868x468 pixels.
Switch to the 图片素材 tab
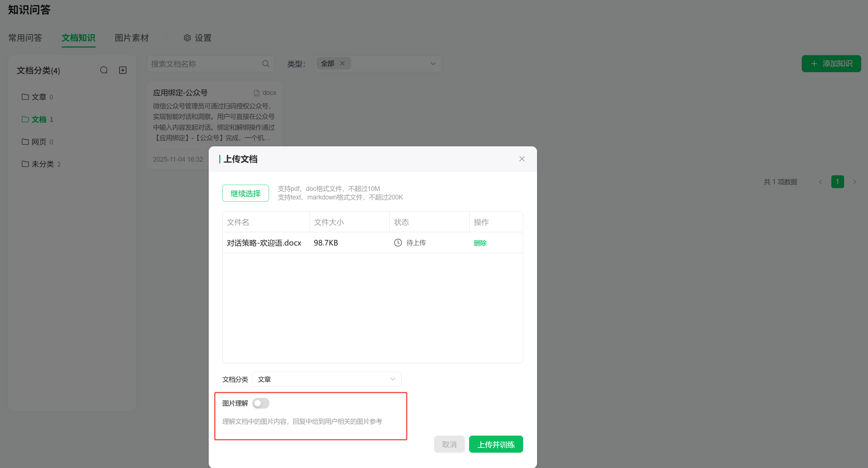[x=131, y=38]
